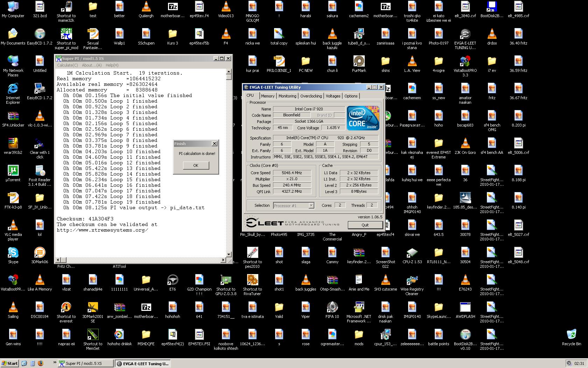Open the total copy desktop icon
This screenshot has width=588, height=368.
click(279, 37)
